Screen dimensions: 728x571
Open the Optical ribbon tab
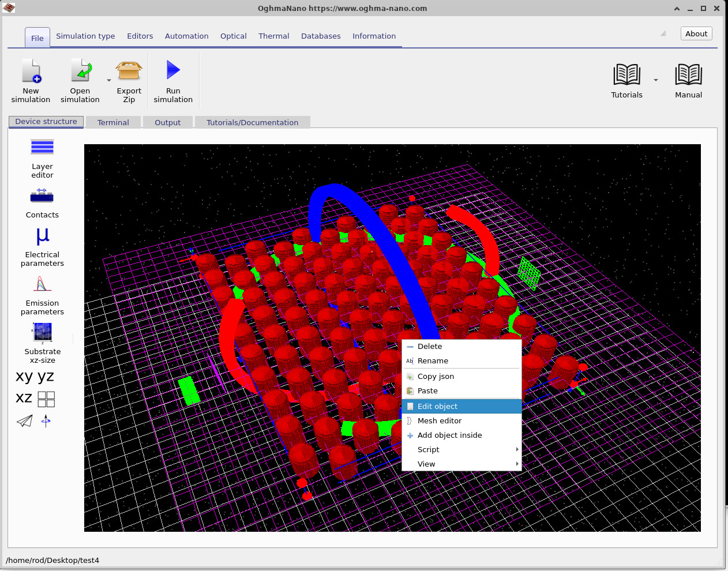[234, 36]
